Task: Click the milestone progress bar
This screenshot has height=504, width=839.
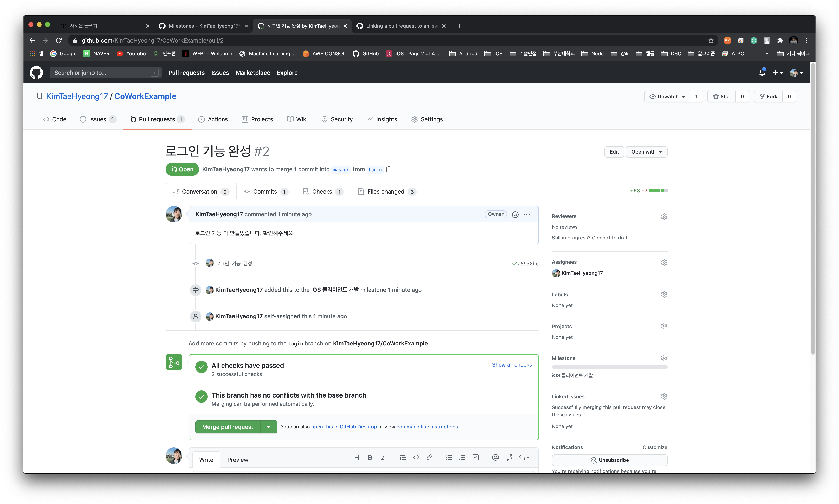Action: pyautogui.click(x=609, y=367)
